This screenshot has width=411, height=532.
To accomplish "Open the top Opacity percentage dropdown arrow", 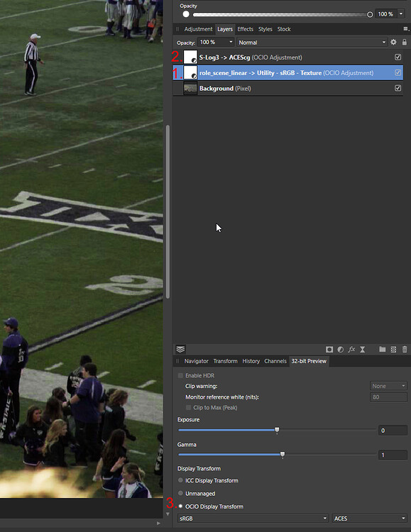I will [401, 14].
